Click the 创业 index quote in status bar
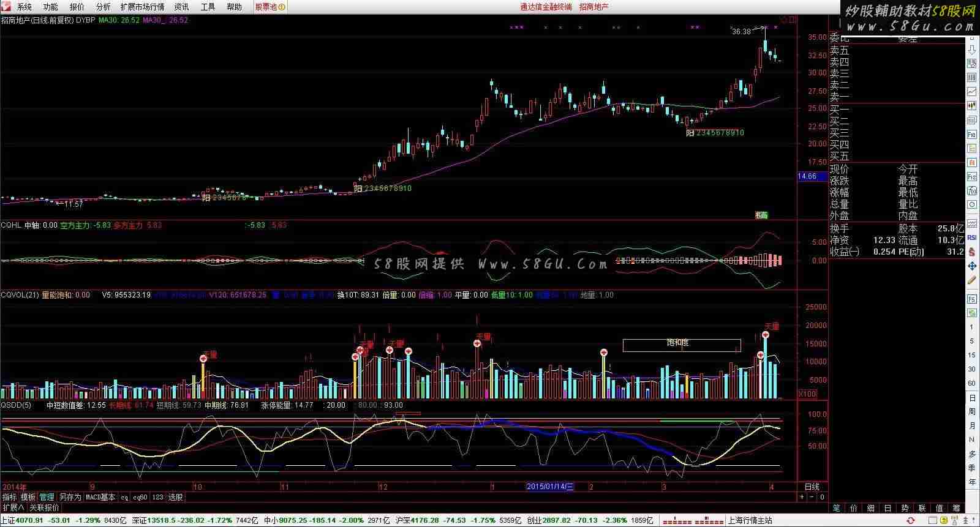 pyautogui.click(x=590, y=521)
